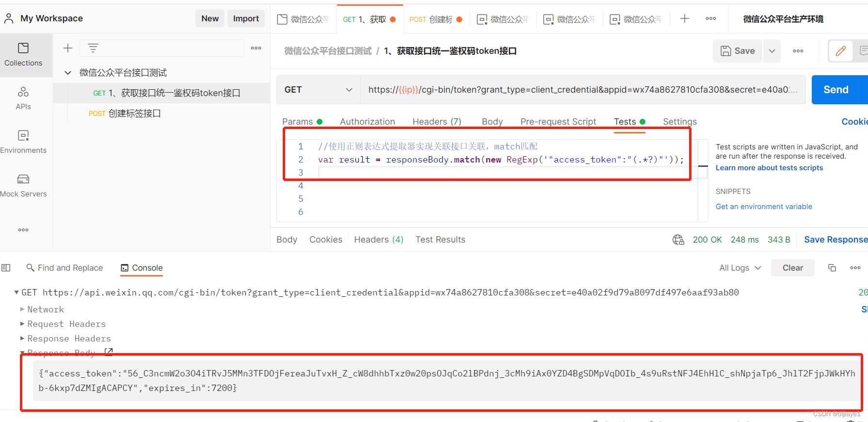This screenshot has width=868, height=422.
Task: Click the workspace user avatar icon
Action: (9, 18)
